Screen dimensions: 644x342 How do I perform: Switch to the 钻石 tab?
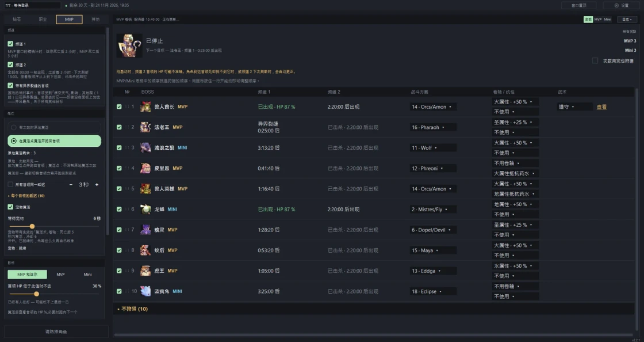click(17, 20)
